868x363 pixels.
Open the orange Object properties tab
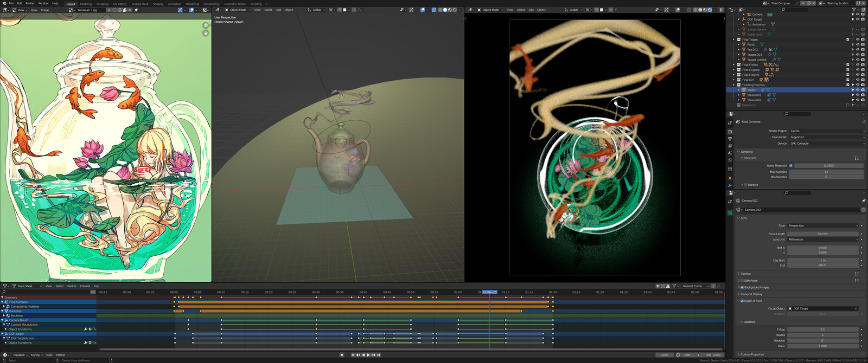click(730, 178)
